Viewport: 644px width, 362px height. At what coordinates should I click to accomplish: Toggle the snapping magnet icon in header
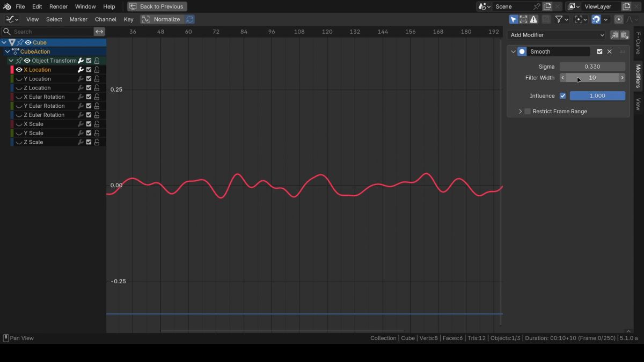[596, 19]
